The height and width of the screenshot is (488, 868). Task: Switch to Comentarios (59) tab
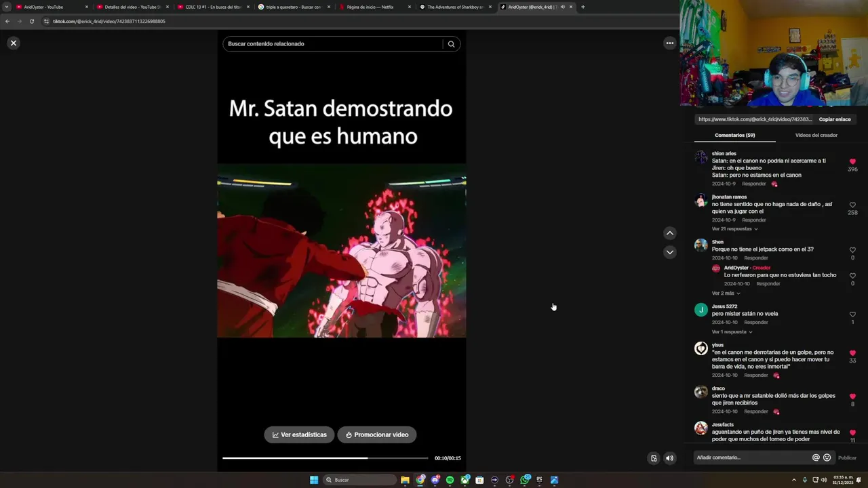[734, 135]
